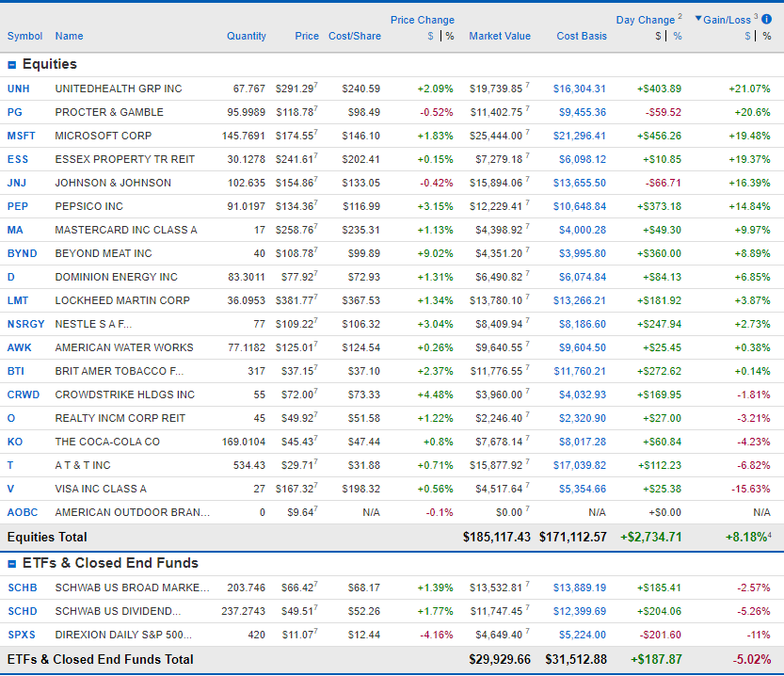Screen dimensions: 784x676
Task: Open PEP cost basis $10,648.84
Action: click(x=579, y=206)
